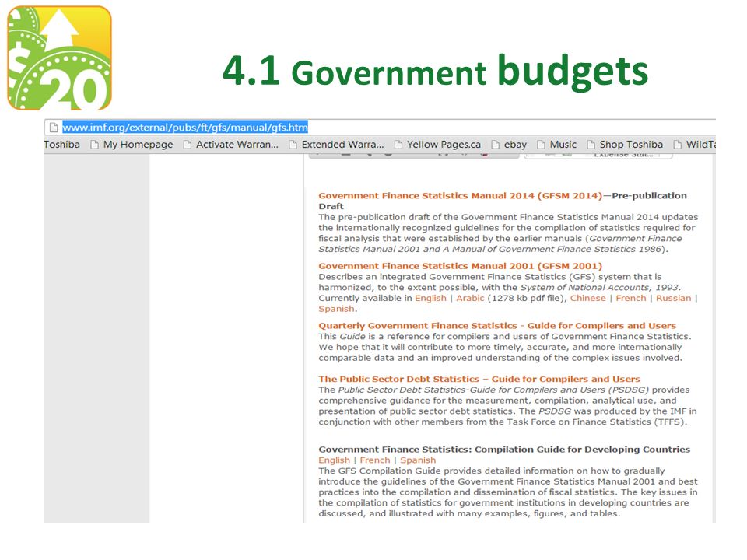Click the page icon beside the address bar URL

54,127
